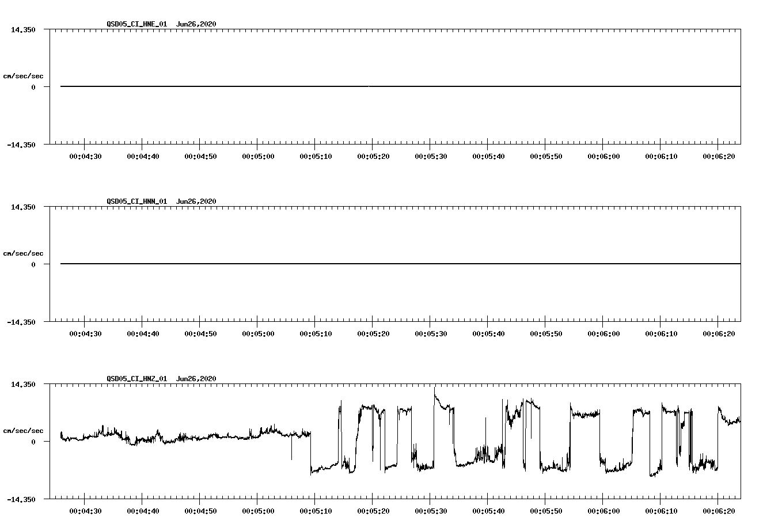Click the HNZ waveform's sharp drop near 00:05:10
This screenshot has width=782, height=532.
(311, 453)
